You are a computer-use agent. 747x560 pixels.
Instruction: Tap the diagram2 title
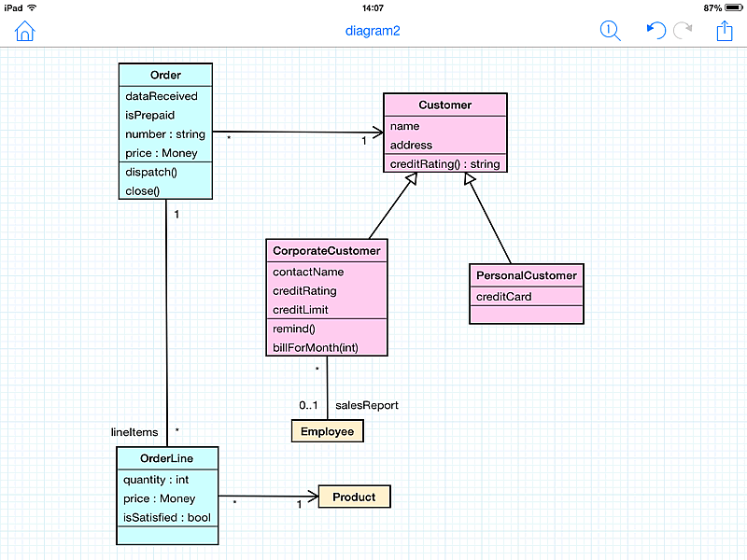[x=373, y=31]
